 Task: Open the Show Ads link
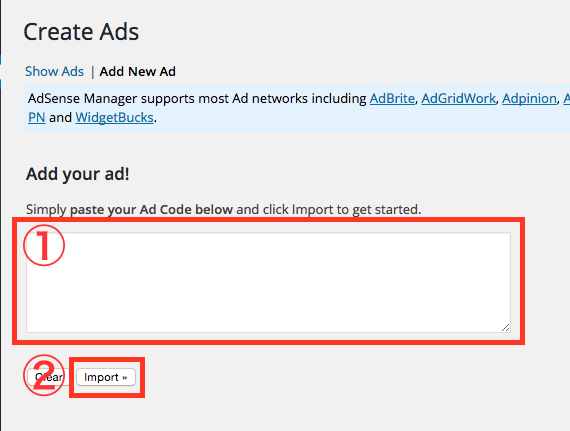click(54, 72)
